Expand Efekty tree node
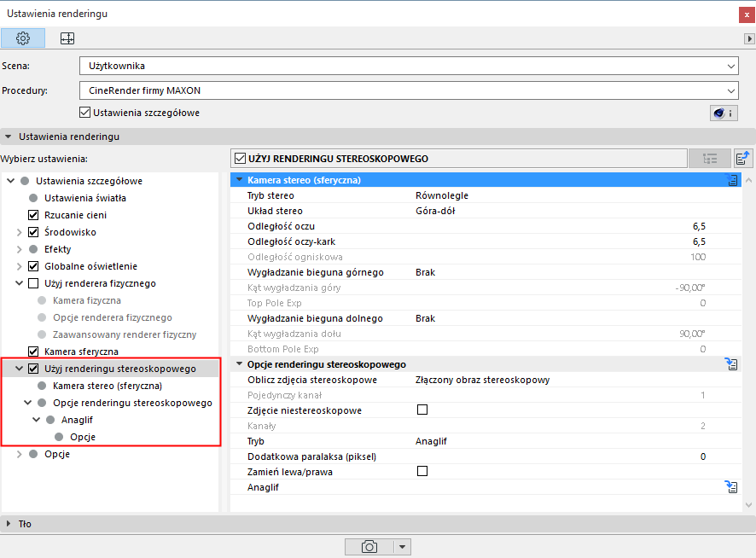 (x=20, y=249)
